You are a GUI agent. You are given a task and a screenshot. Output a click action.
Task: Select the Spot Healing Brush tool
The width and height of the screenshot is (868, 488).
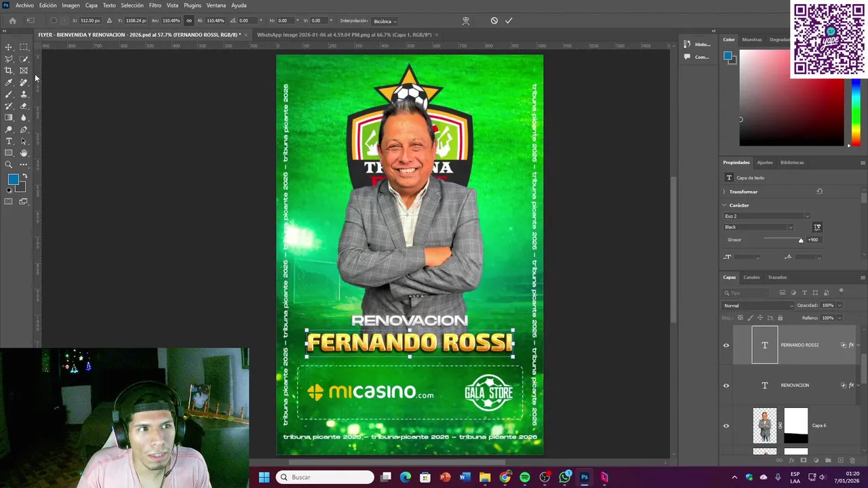coord(24,83)
